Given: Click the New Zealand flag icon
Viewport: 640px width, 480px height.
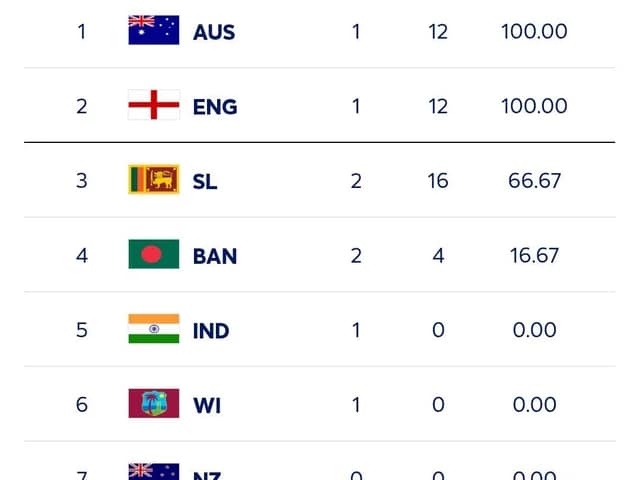Looking at the screenshot, I should tap(154, 472).
